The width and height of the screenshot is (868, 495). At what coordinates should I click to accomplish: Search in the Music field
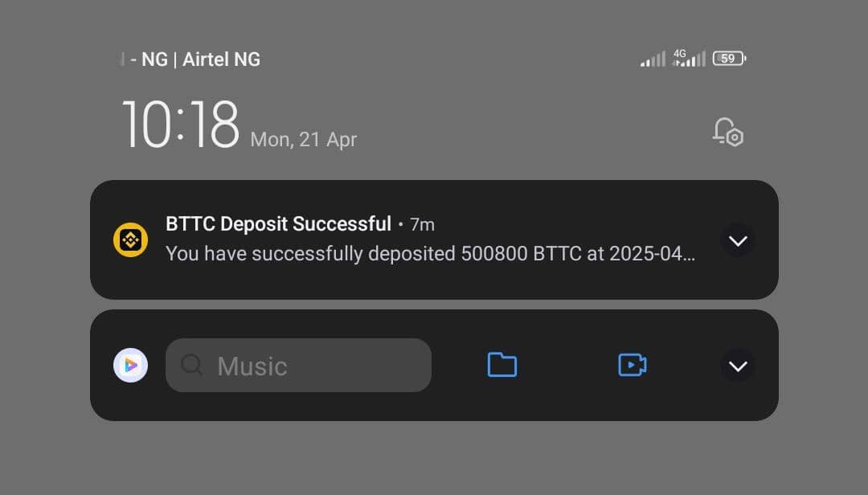point(298,366)
